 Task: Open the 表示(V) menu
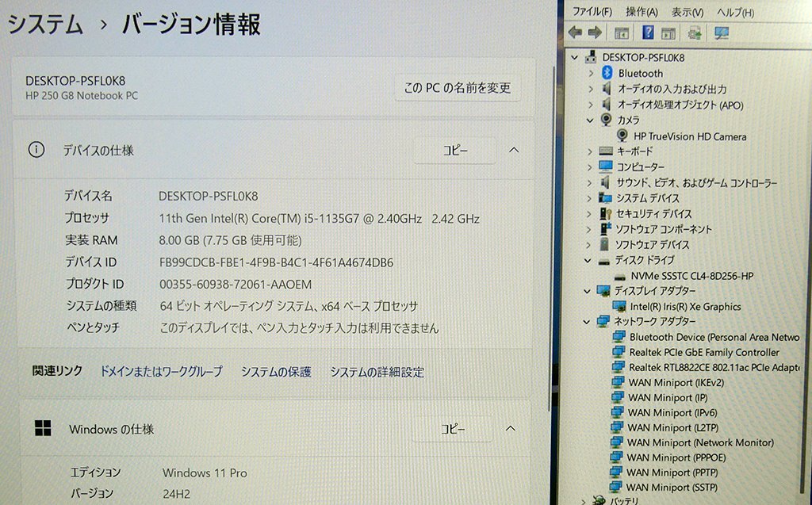[x=688, y=13]
